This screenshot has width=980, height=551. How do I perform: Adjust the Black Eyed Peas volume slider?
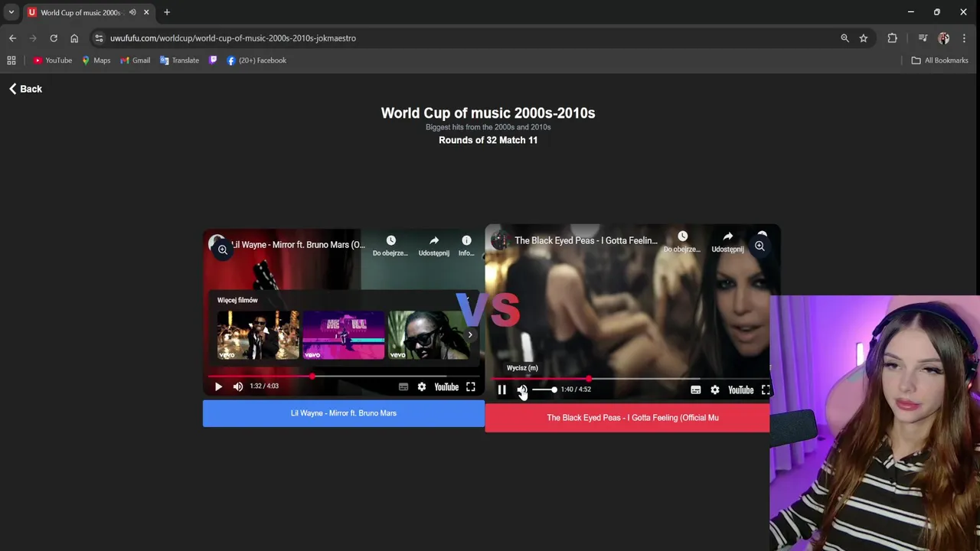[544, 390]
